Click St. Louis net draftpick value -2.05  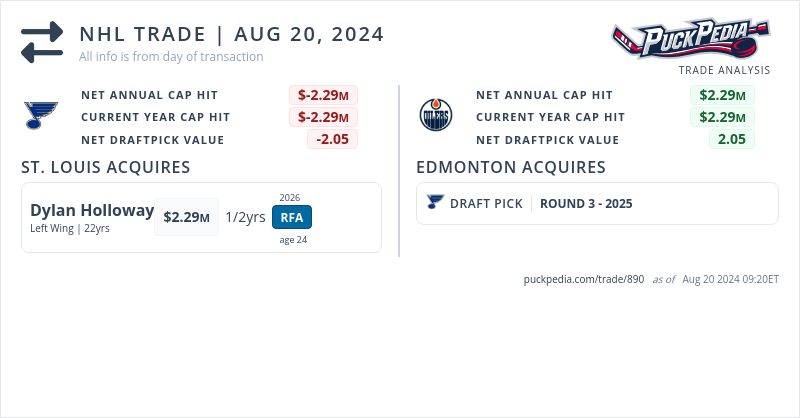tap(332, 139)
